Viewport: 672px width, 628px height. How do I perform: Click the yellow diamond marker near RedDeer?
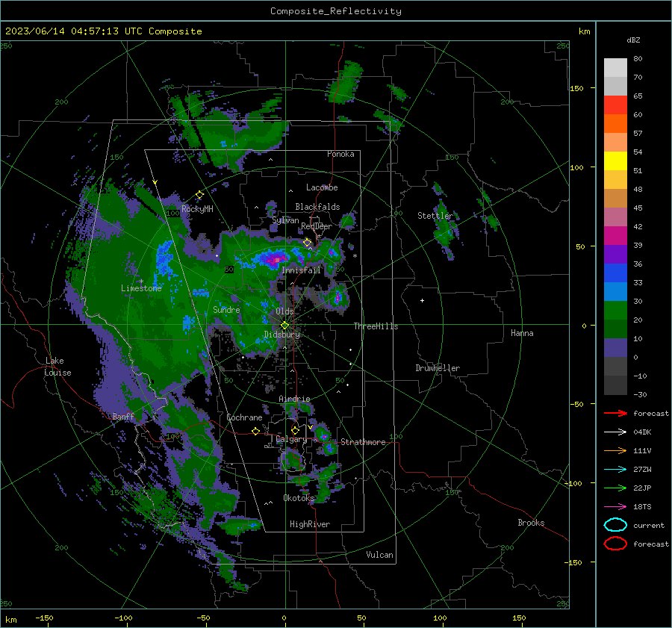[x=308, y=243]
